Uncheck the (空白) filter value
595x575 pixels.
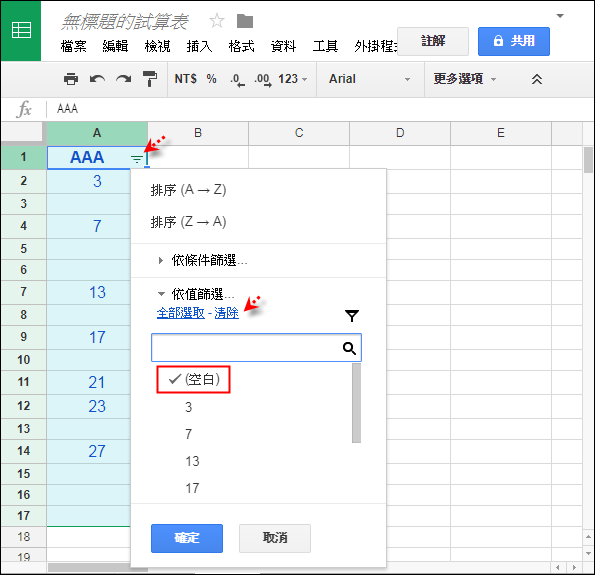pyautogui.click(x=194, y=379)
